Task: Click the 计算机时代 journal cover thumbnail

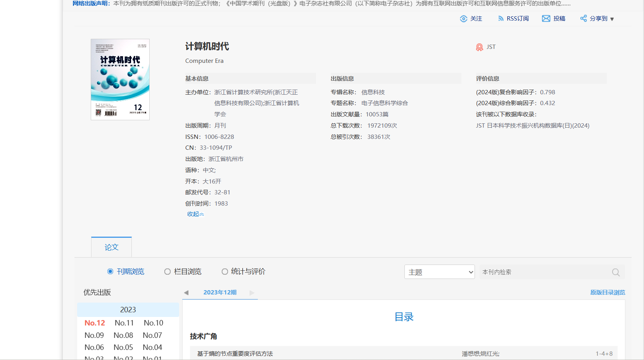Action: point(120,80)
